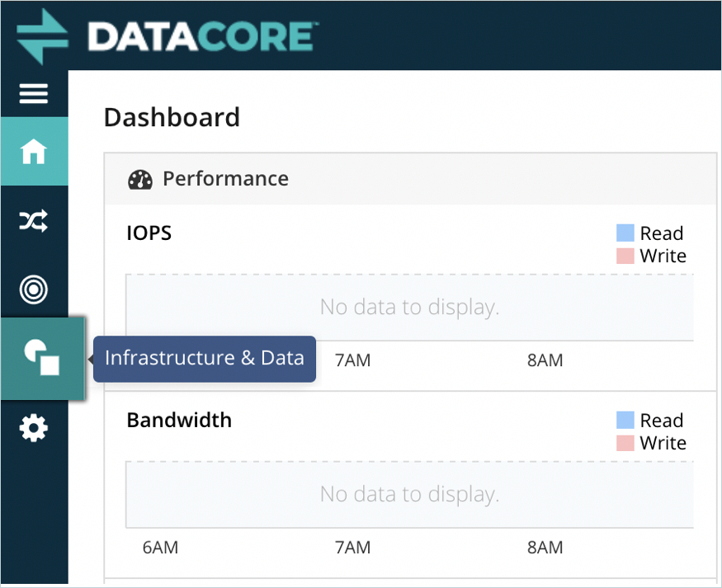
Task: Click the Performance gauge icon
Action: [141, 180]
